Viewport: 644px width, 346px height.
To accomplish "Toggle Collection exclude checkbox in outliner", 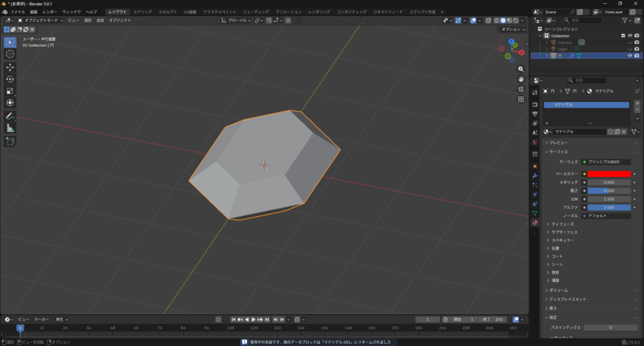I will (x=623, y=36).
